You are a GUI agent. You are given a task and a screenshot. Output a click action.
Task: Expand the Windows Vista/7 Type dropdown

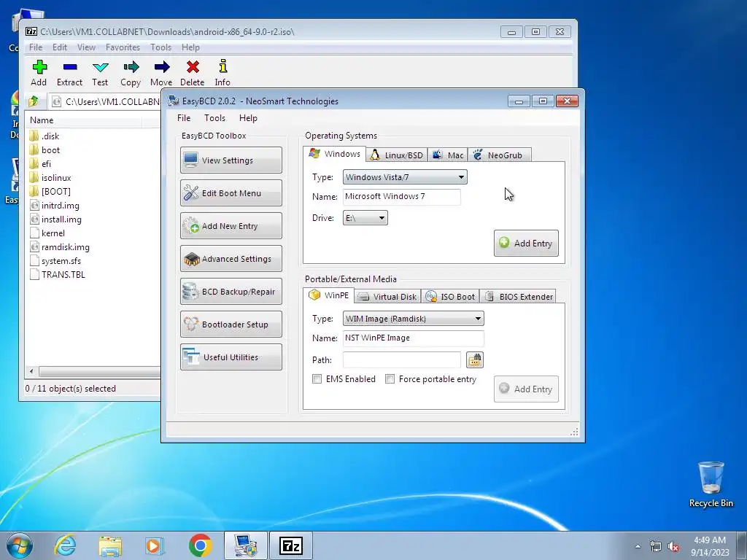[x=405, y=177]
